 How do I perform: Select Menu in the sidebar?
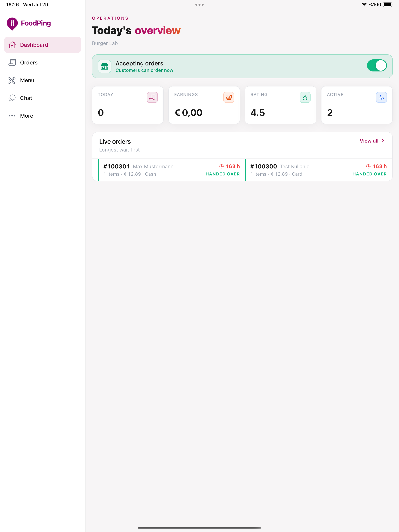pos(43,80)
